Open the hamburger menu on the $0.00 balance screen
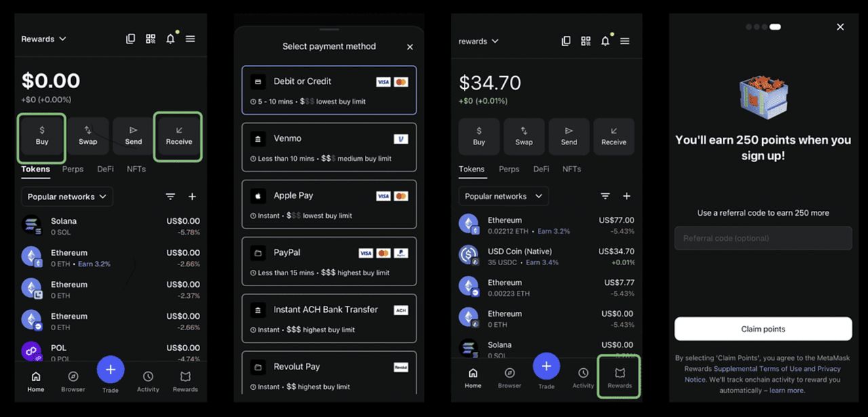The width and height of the screenshot is (868, 417). point(191,39)
